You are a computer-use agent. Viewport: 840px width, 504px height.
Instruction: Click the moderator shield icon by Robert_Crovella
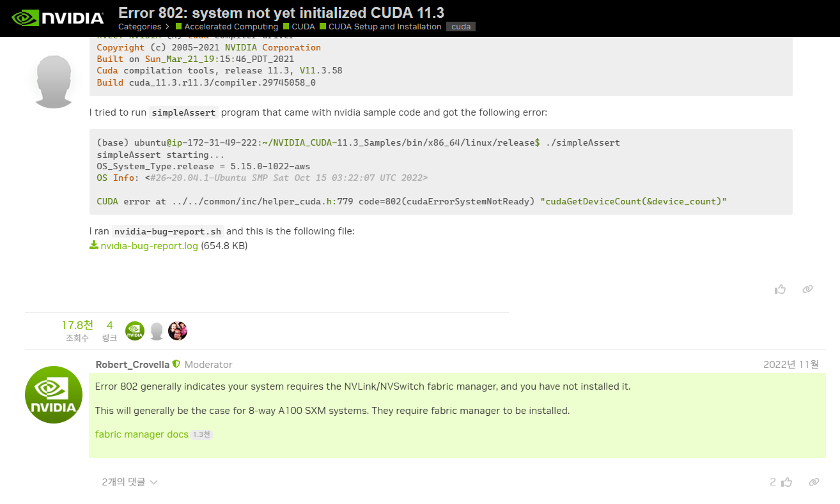pyautogui.click(x=176, y=364)
